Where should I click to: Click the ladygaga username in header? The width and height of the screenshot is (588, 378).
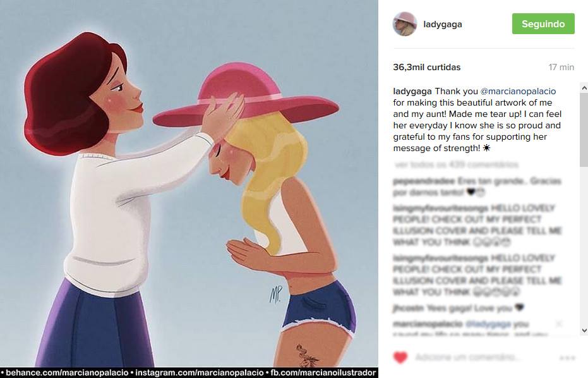443,24
